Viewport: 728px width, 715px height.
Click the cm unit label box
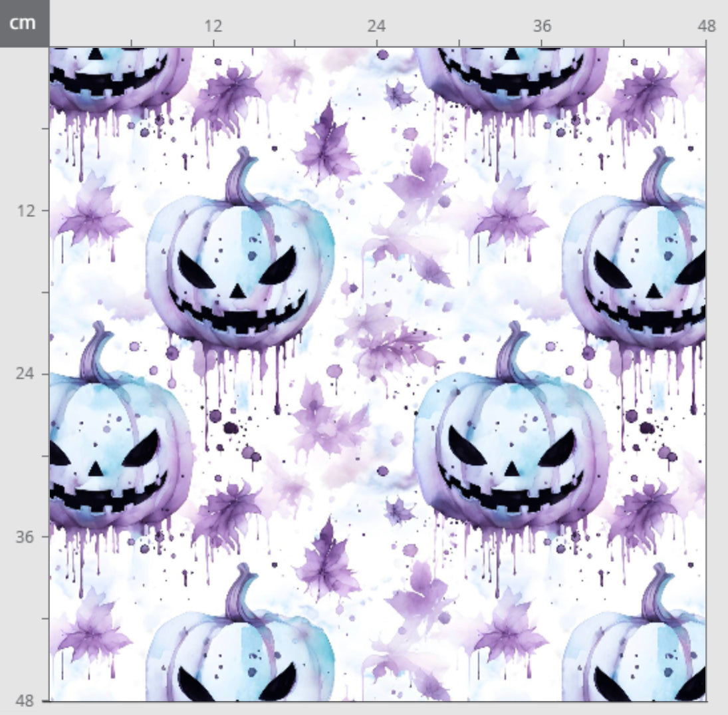click(x=24, y=22)
